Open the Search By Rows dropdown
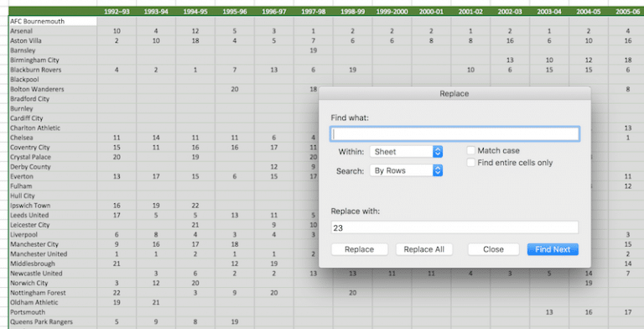Viewport: 644px width, 329px height. 406,170
